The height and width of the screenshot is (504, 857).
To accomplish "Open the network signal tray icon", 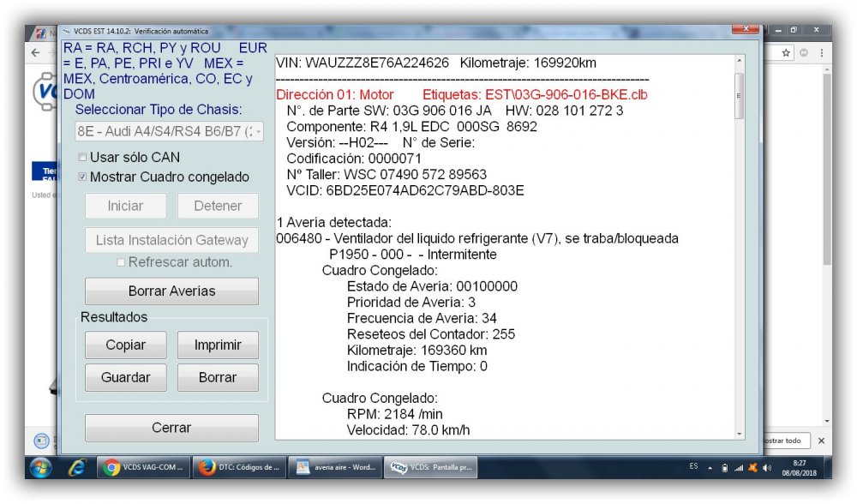I will click(739, 468).
